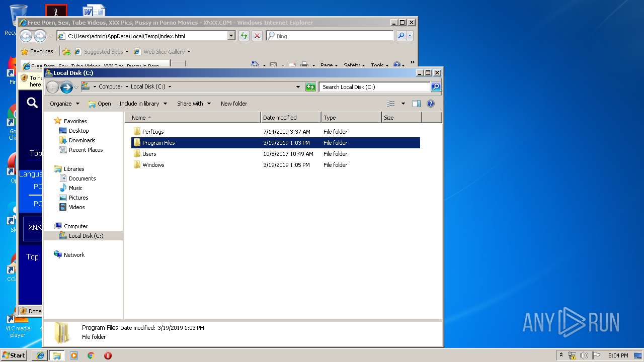This screenshot has width=644, height=362.
Task: Open Word document icon on desktop
Action: pos(94,10)
